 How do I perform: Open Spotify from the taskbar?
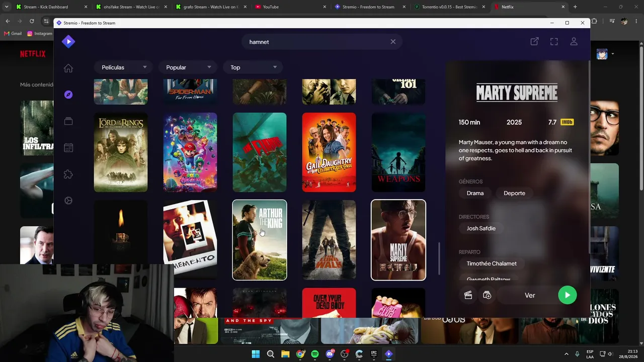pos(315,354)
